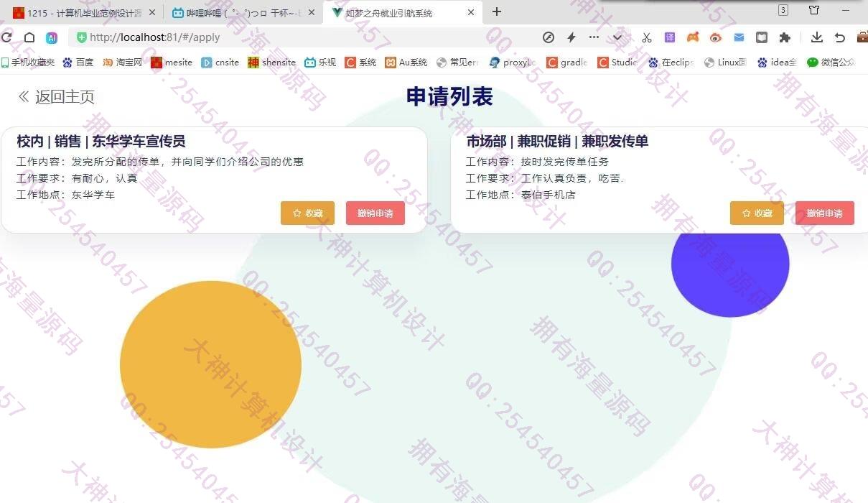Screen dimensions: 868x503
Task: Open the Linux bookmark
Action: coord(725,63)
